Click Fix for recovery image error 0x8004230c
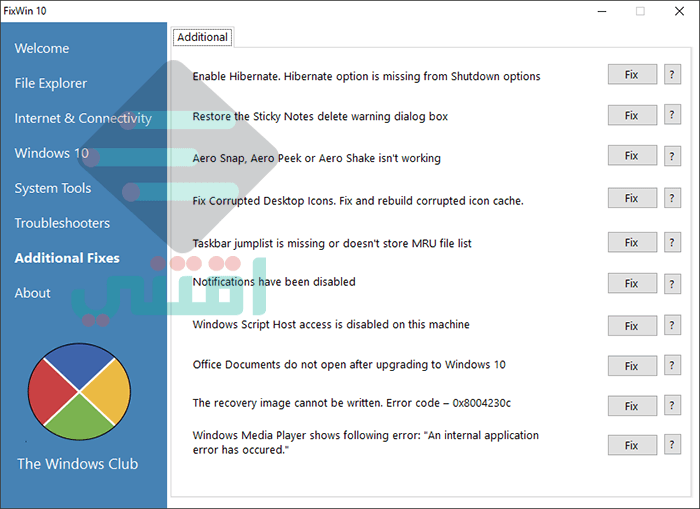The image size is (700, 509). pyautogui.click(x=632, y=405)
